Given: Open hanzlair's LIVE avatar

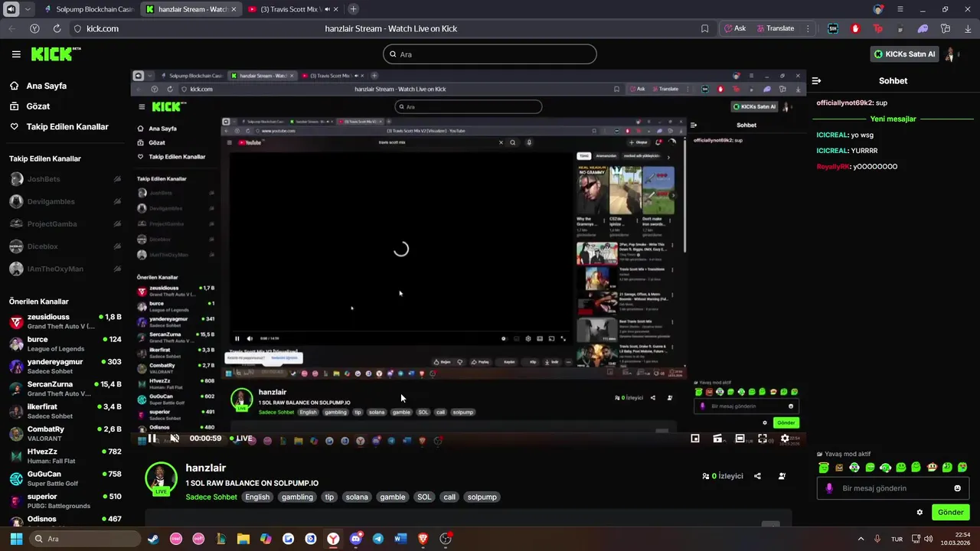Looking at the screenshot, I should click(161, 479).
